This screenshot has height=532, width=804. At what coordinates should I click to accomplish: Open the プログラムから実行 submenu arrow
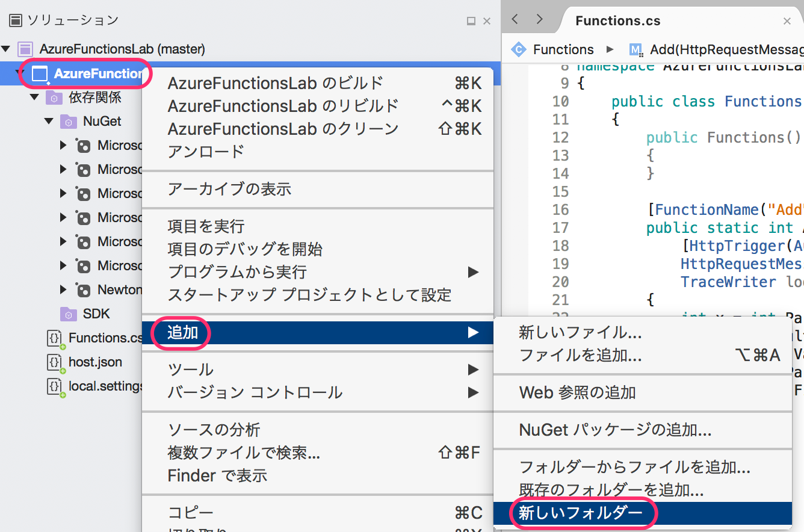point(473,272)
